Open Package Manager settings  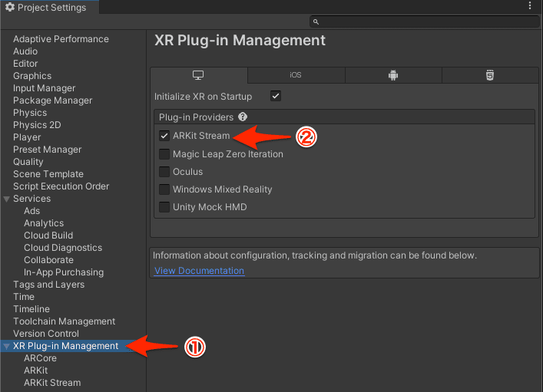pos(53,100)
